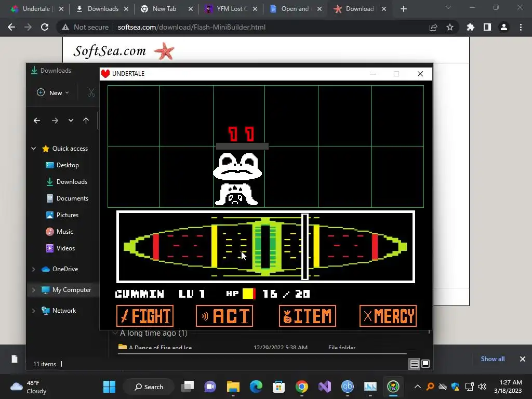532x399 pixels.
Task: Click Show all downloads link
Action: click(x=493, y=359)
